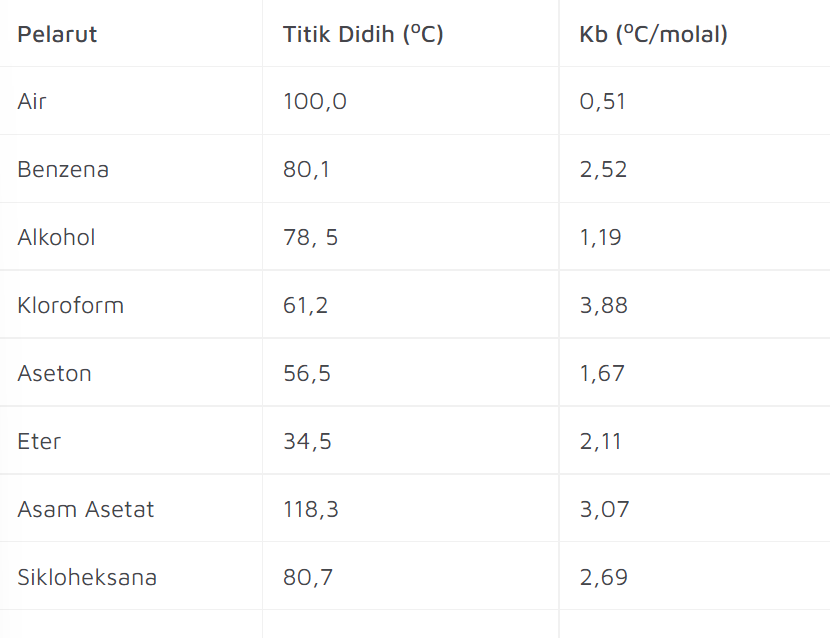Click the Pelarut column header
Image resolution: width=830 pixels, height=638 pixels.
click(57, 34)
